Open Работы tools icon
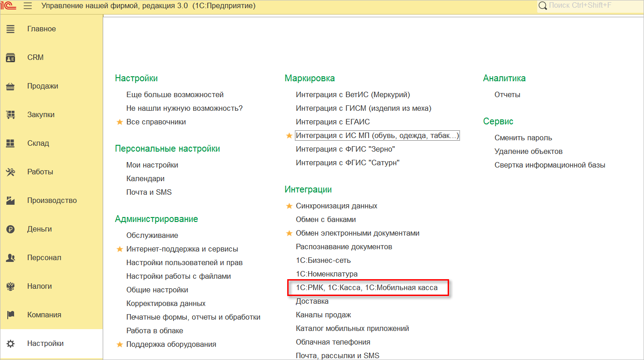 click(x=10, y=172)
